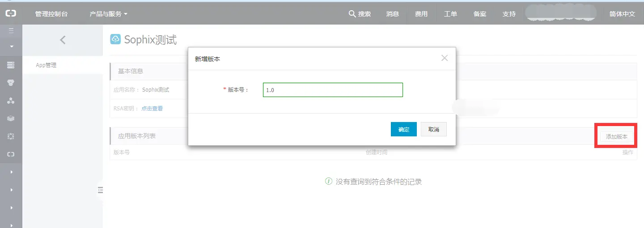Screen dimensions: 644x228
Task: Switch language via 简体中文
Action: tap(622, 14)
